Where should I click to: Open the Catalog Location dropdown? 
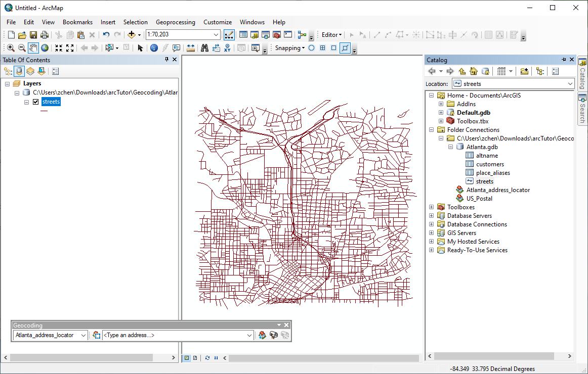[570, 84]
